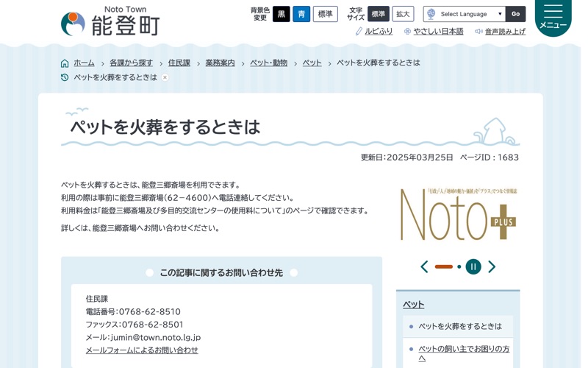
Task: Open 住民課 breadcrumb link
Action: point(179,63)
